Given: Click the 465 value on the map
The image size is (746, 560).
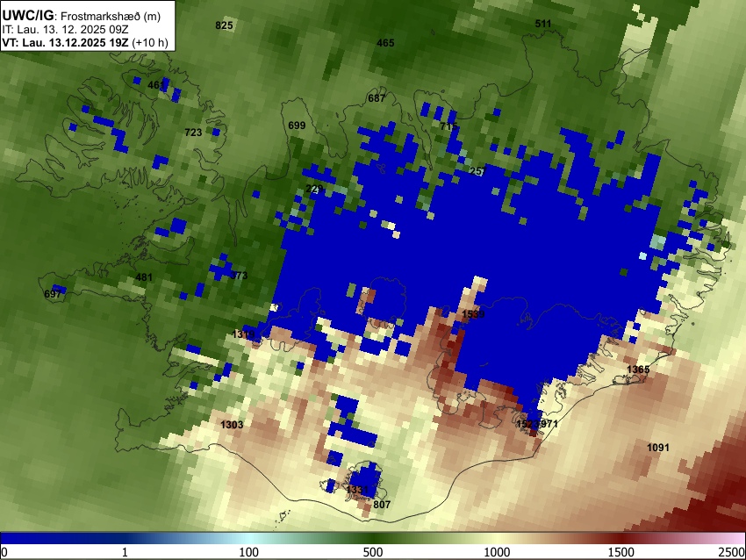Looking at the screenshot, I should pyautogui.click(x=385, y=43).
